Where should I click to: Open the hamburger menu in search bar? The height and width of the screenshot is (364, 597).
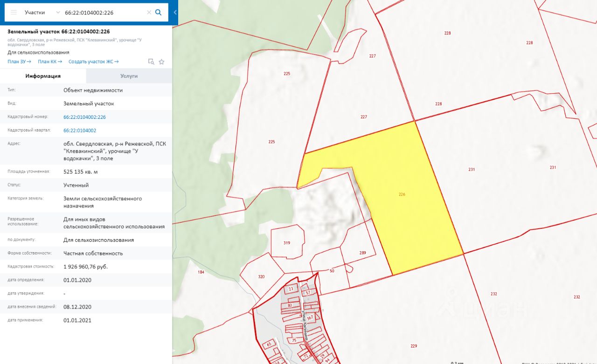(14, 13)
